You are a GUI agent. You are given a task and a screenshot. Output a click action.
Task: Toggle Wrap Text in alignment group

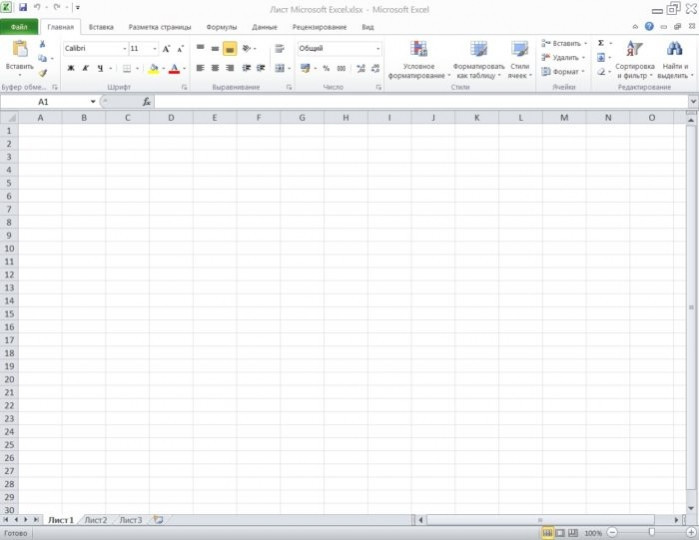pos(280,49)
